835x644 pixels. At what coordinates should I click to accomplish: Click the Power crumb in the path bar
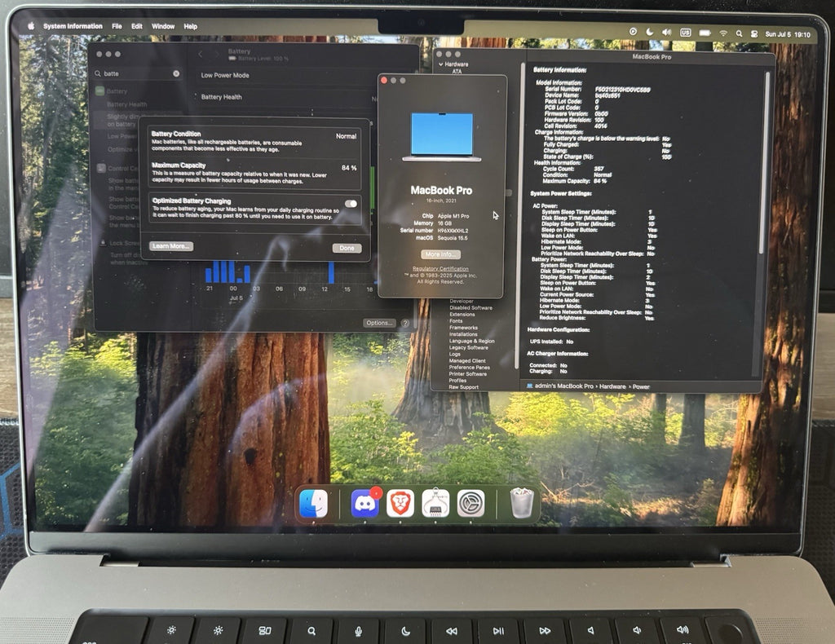(641, 387)
